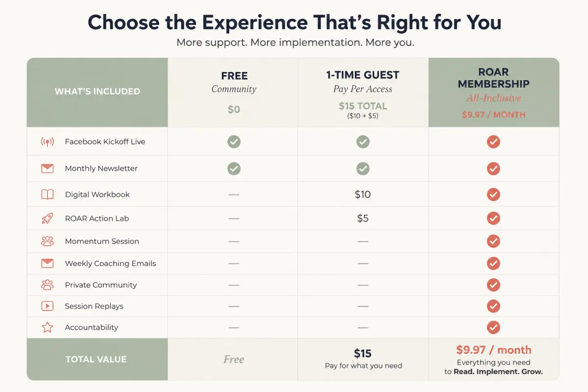Click the Accountability star icon
The height and width of the screenshot is (392, 588).
click(x=48, y=327)
